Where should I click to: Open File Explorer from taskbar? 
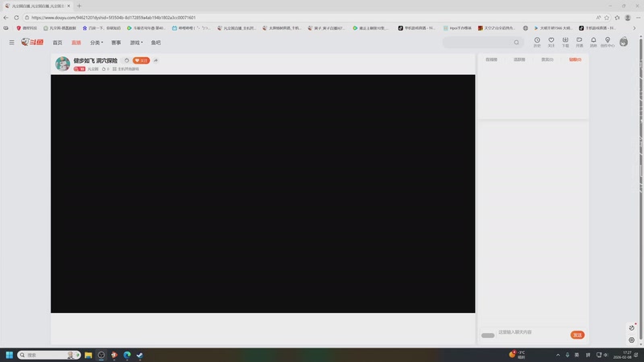pos(89,355)
